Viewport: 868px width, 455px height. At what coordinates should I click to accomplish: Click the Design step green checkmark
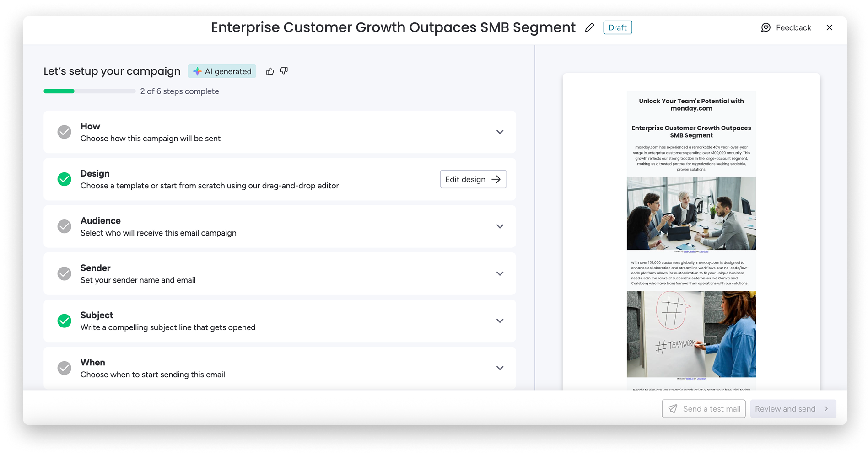coord(65,179)
